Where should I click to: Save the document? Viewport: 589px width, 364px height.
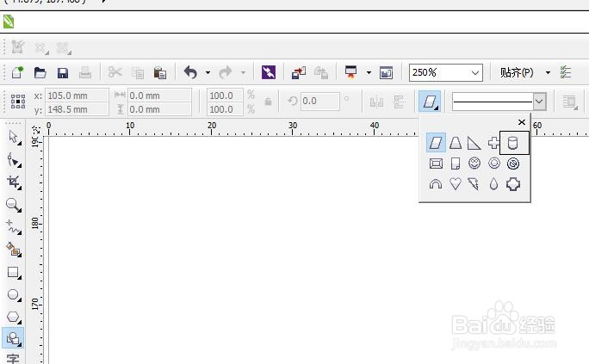coord(62,72)
